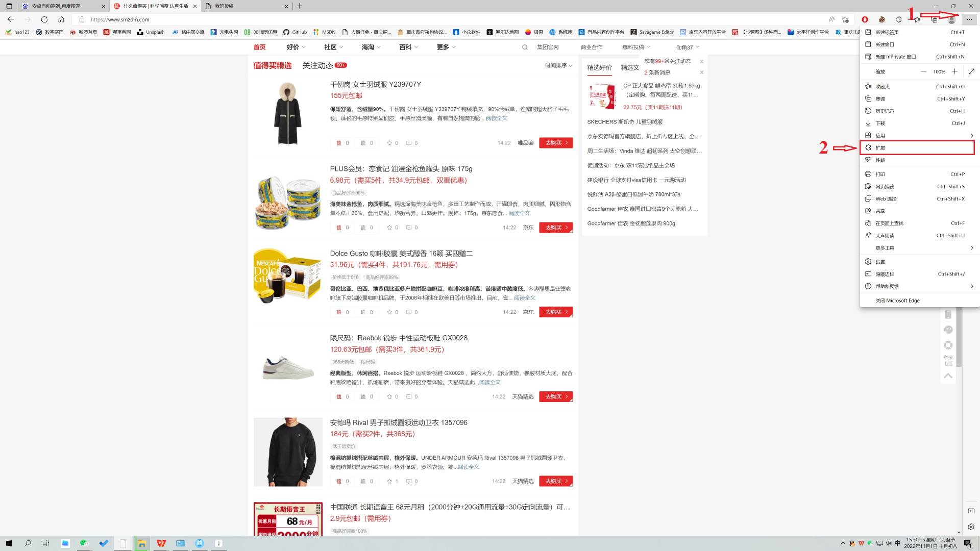Open the hao123 bookmark
The height and width of the screenshot is (551, 980).
pyautogui.click(x=17, y=32)
